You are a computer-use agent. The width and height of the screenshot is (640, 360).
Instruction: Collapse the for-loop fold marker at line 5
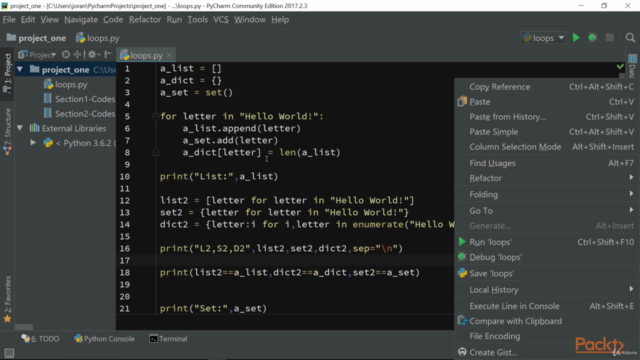155,116
